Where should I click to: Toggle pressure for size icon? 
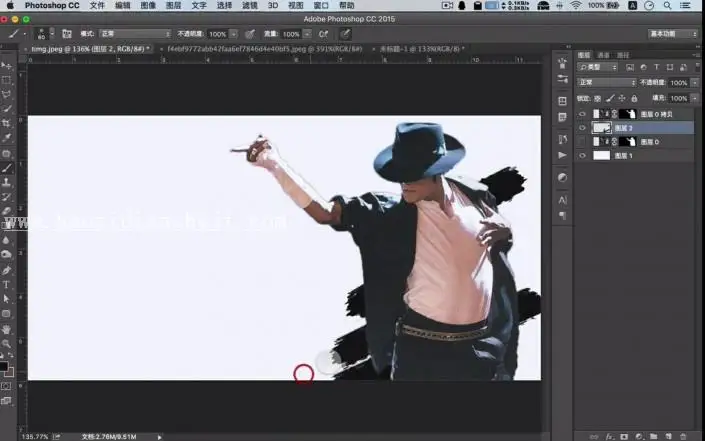pos(345,34)
